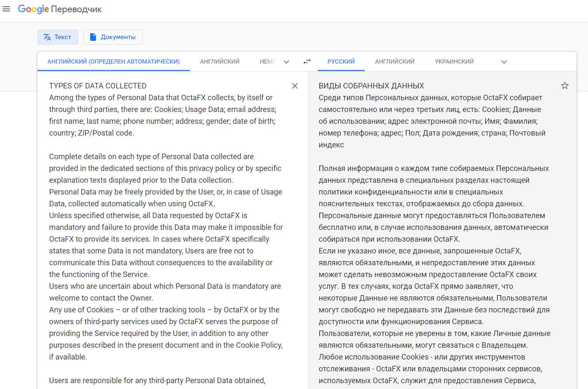Click the source line starting 'Users are responsible for any third-party'
This screenshot has height=389, width=588.
pyautogui.click(x=157, y=381)
